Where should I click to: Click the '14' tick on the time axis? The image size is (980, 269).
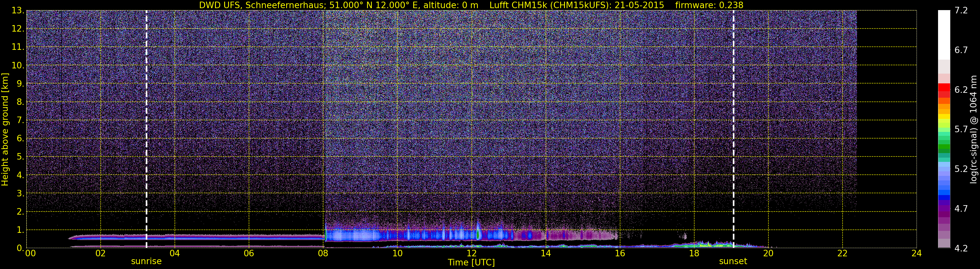545,253
